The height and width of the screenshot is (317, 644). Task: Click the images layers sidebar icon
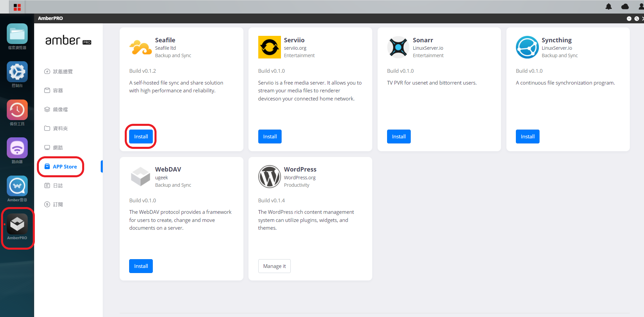(47, 109)
